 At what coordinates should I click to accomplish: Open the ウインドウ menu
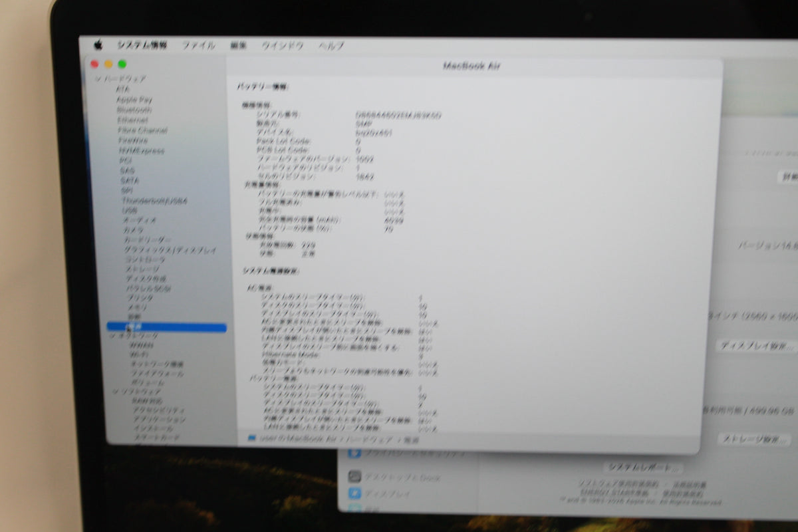point(283,46)
